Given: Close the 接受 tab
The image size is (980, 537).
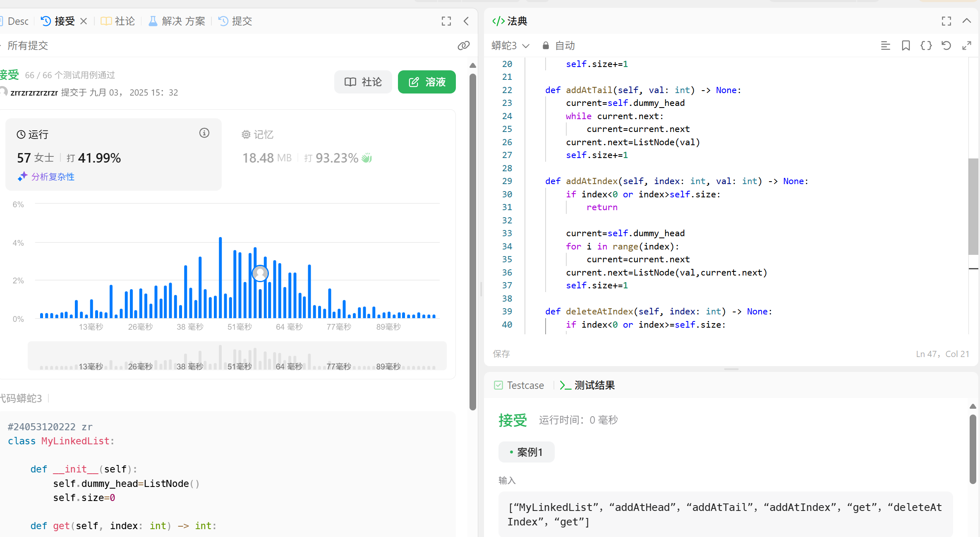Looking at the screenshot, I should [84, 21].
